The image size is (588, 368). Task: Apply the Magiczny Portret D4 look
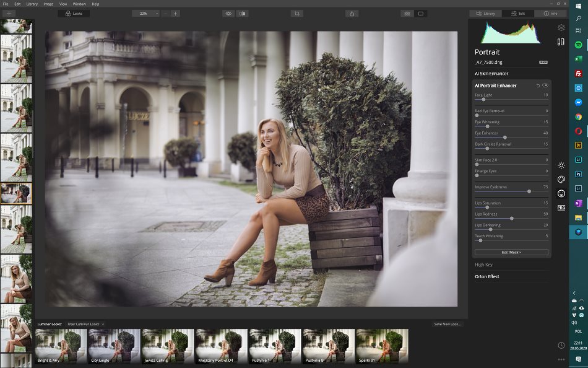(x=221, y=346)
